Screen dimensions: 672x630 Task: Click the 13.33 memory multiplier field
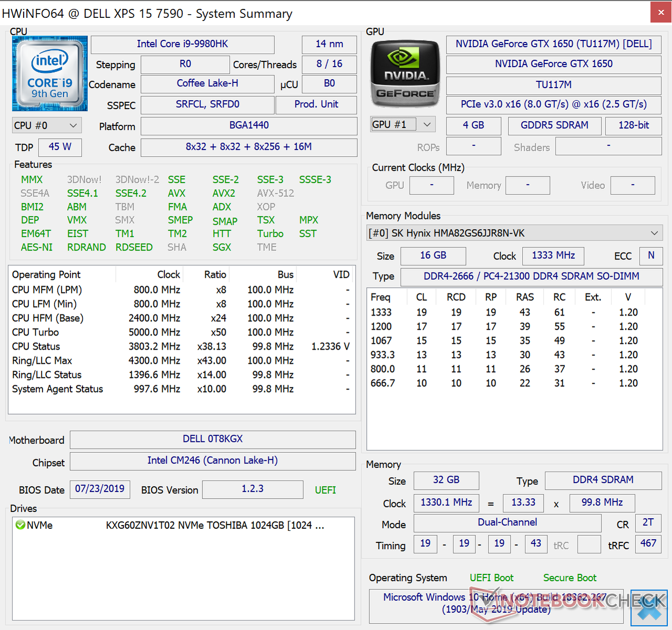523,503
